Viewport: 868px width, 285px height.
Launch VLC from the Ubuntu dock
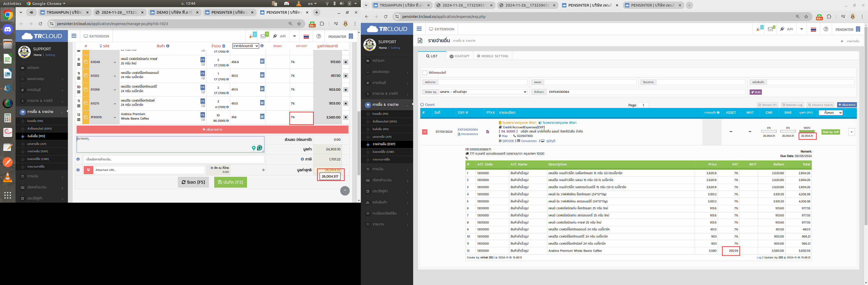coord(8,178)
